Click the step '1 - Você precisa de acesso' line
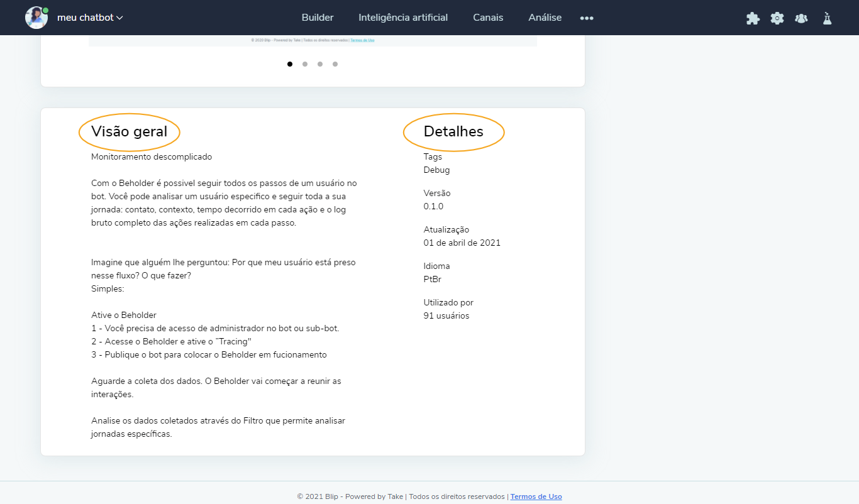This screenshot has height=504, width=859. pyautogui.click(x=215, y=328)
